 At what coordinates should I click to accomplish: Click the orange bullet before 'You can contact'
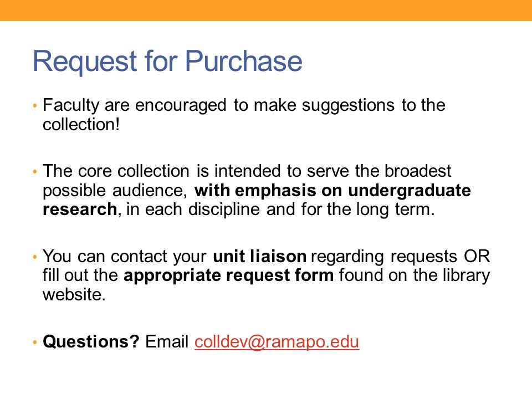35,257
